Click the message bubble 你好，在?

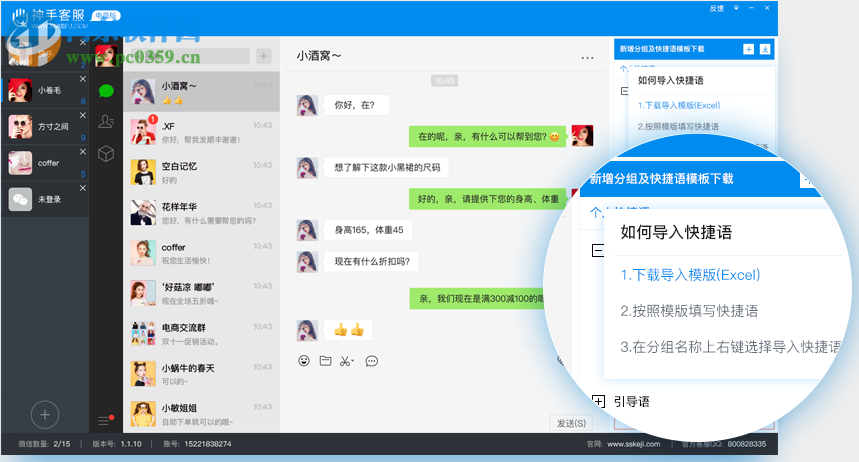click(356, 105)
